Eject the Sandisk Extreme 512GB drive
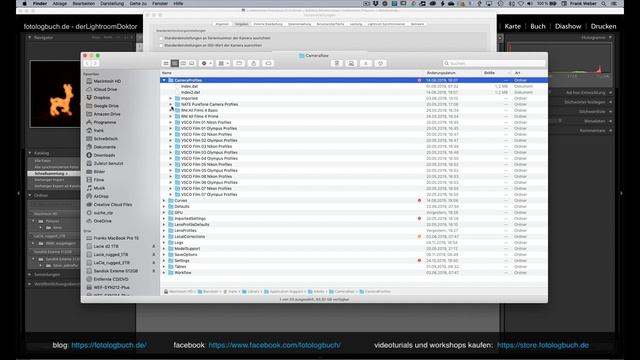 [x=153, y=271]
